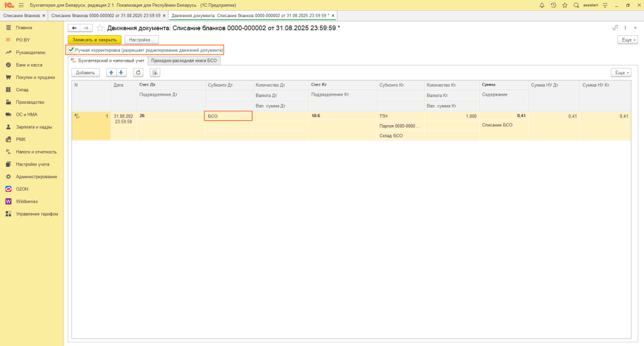
Task: Open search magnifier icon in title bar
Action: pyautogui.click(x=576, y=5)
